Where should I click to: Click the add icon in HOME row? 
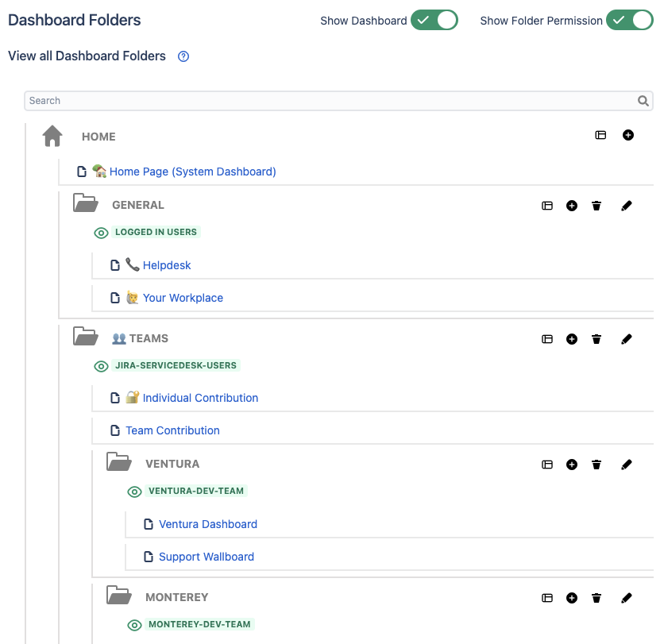(x=627, y=136)
